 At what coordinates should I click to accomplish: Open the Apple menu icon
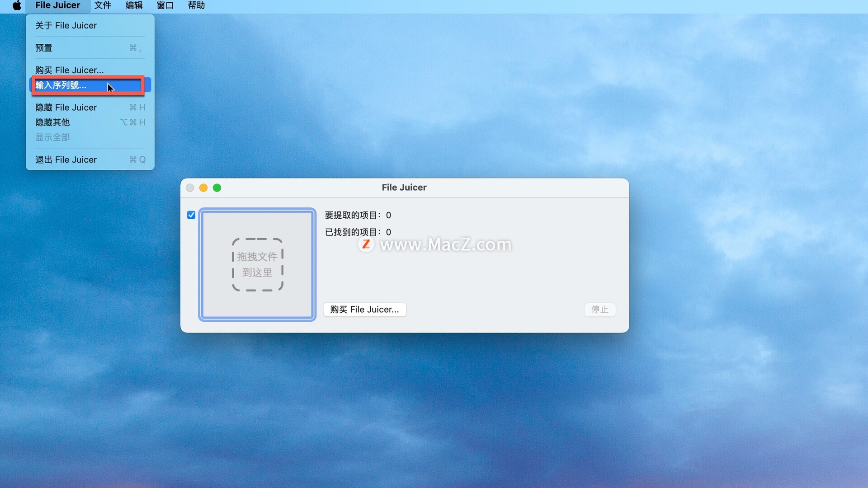coord(17,5)
